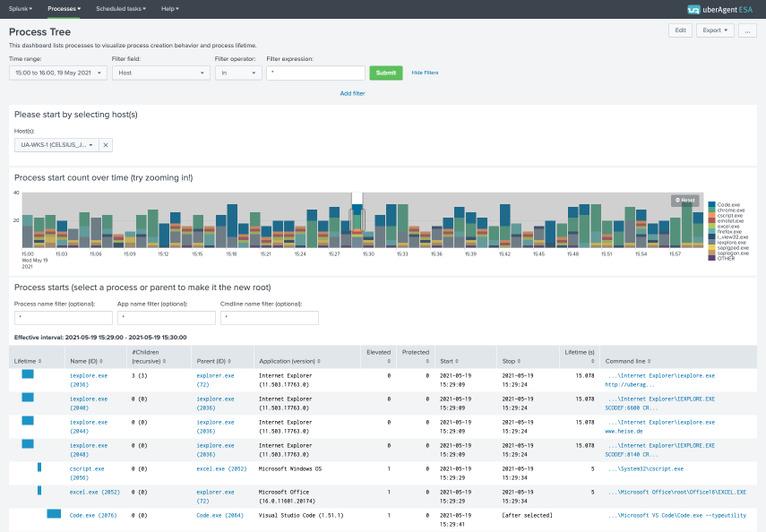Viewport: 766px width, 532px height.
Task: Click Reset on the chart zoom
Action: (x=684, y=200)
